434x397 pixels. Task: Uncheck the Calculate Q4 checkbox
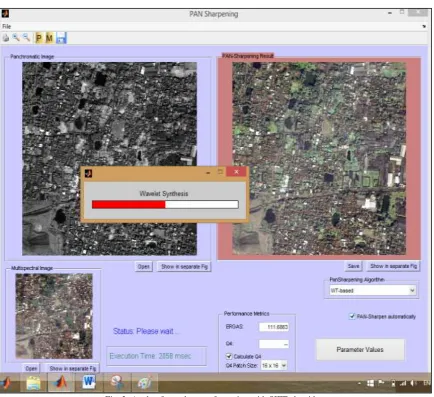pos(229,356)
